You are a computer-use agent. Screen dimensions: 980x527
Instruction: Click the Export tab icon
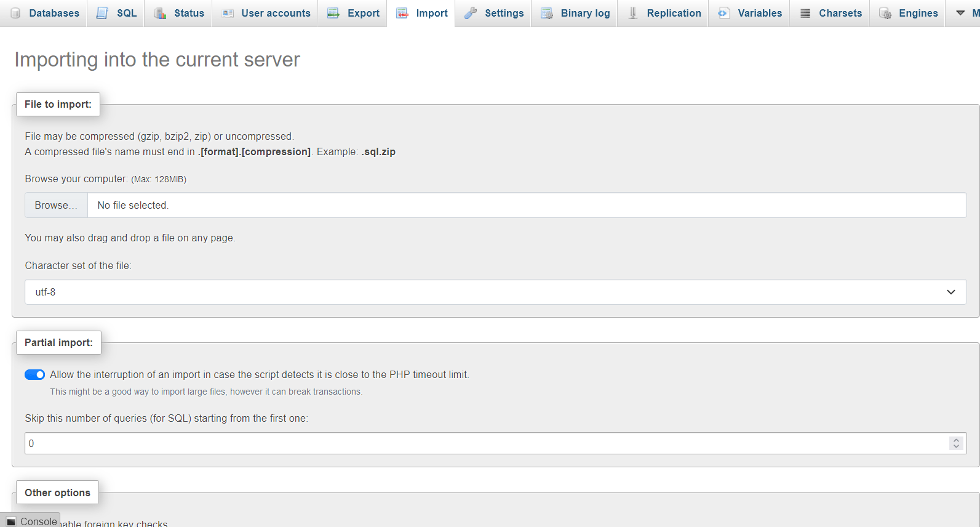pyautogui.click(x=333, y=13)
